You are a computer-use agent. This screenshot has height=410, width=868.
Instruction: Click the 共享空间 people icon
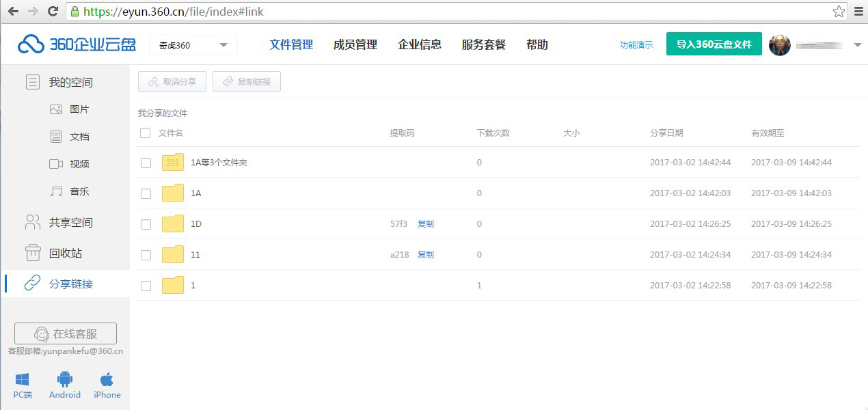click(x=32, y=222)
